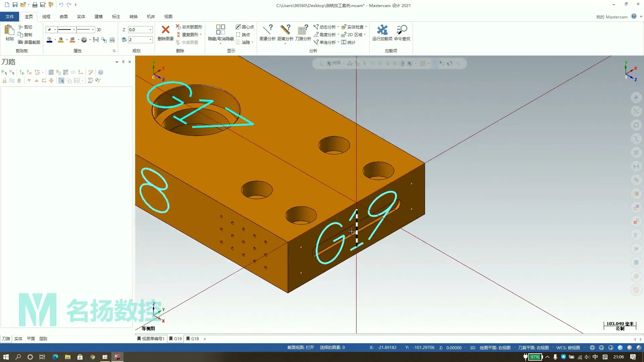This screenshot has height=362, width=644.
Task: Click the Solid Check button (实体检查)
Action: [x=354, y=27]
